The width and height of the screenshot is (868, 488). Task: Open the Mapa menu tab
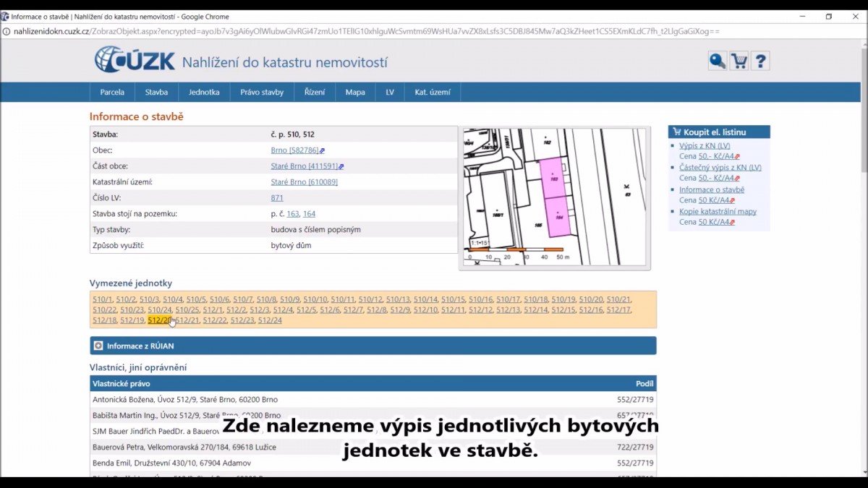(355, 92)
